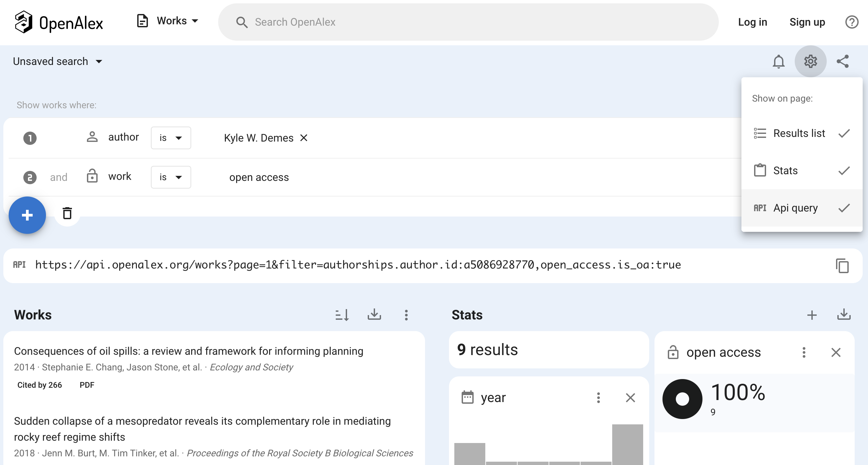Click the trash icon to clear filters
The image size is (868, 465).
pos(67,213)
